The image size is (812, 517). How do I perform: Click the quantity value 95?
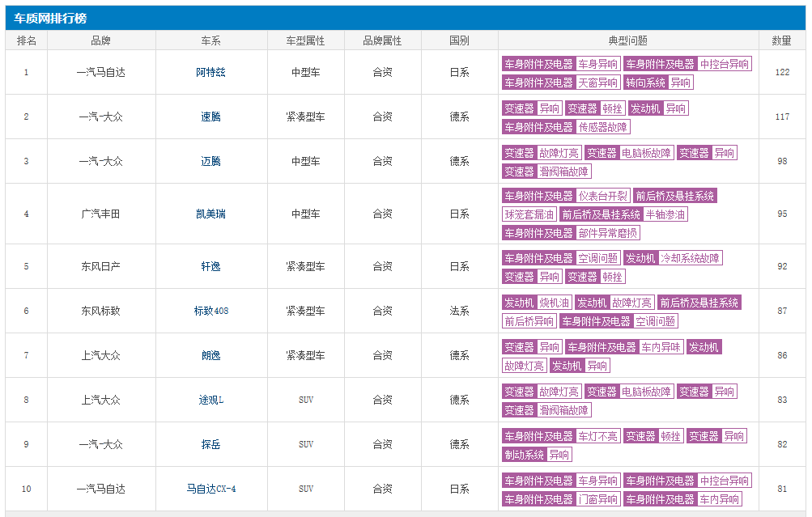[x=782, y=214]
